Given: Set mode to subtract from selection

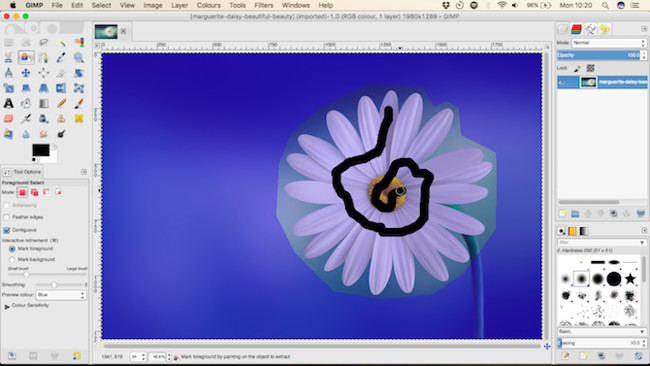Looking at the screenshot, I should point(46,192).
